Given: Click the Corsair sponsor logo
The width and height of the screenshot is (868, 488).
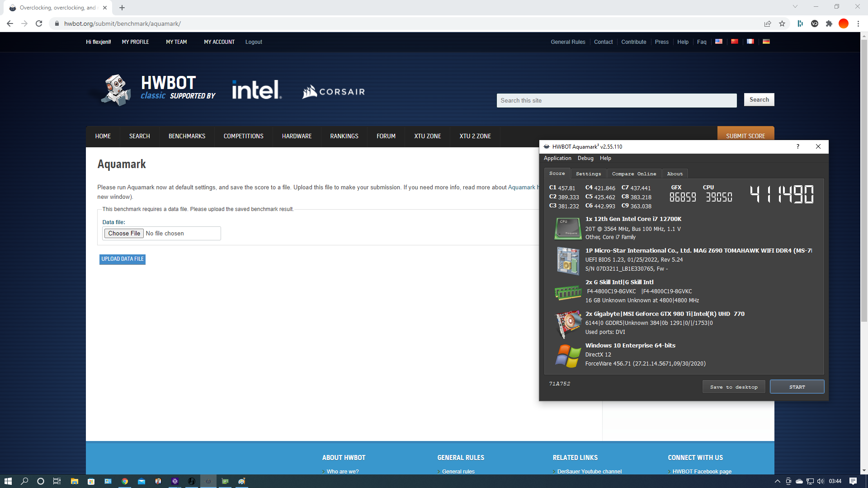Looking at the screenshot, I should pyautogui.click(x=334, y=92).
